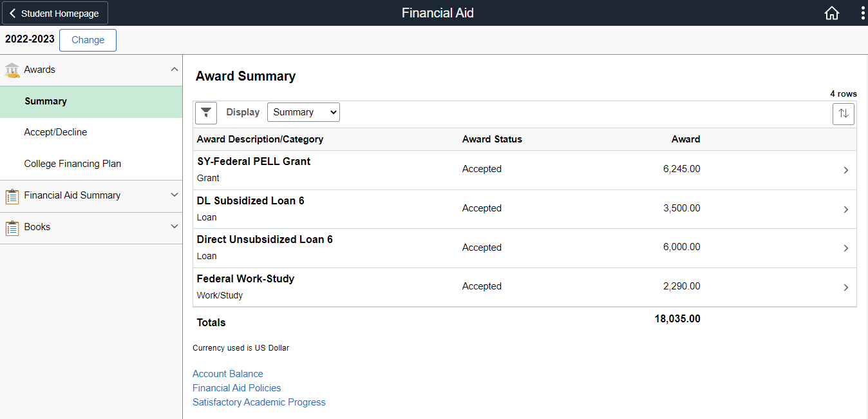Click the Award Summary heading
This screenshot has width=868, height=419.
click(245, 76)
